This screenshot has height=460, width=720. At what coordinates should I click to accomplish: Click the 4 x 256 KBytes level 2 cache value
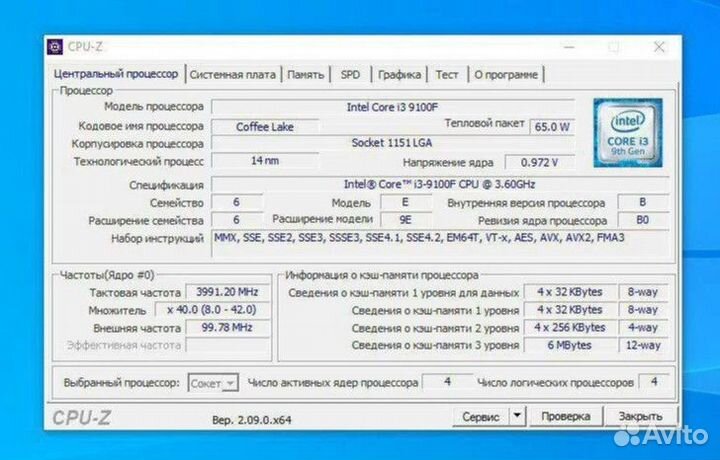pyautogui.click(x=569, y=327)
